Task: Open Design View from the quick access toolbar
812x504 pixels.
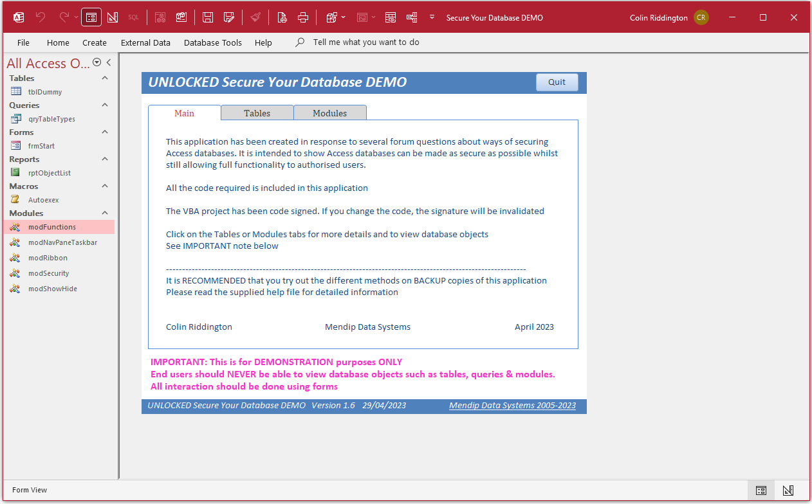Action: click(x=113, y=17)
